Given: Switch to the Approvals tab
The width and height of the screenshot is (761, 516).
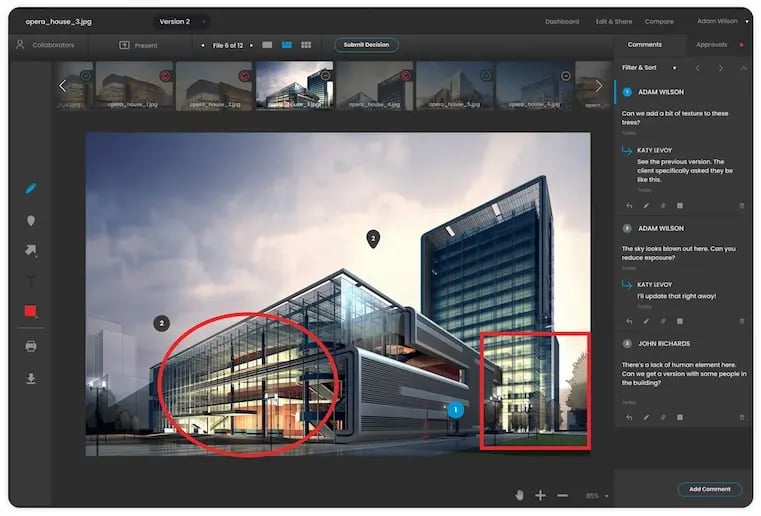Looking at the screenshot, I should tap(711, 45).
